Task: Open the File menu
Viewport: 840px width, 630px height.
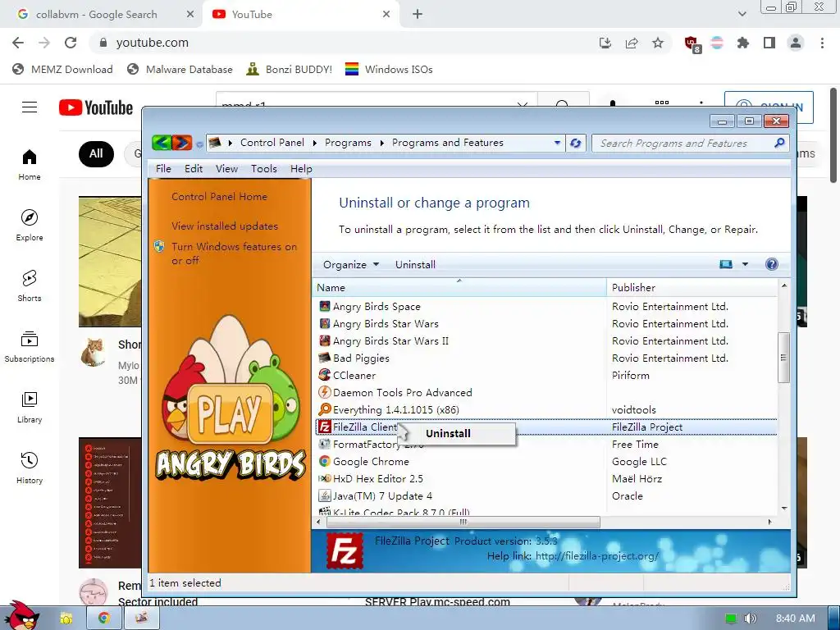Action: [163, 169]
